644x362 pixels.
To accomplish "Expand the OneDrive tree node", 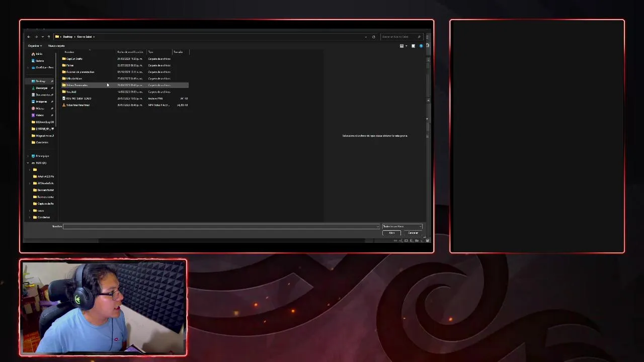I will click(x=29, y=67).
